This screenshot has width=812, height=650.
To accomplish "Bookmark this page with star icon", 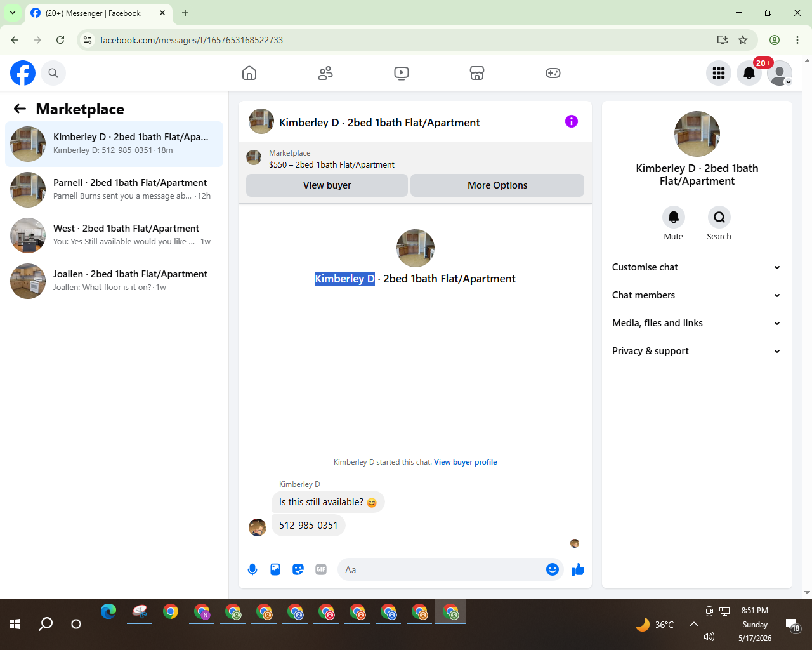I will [743, 40].
